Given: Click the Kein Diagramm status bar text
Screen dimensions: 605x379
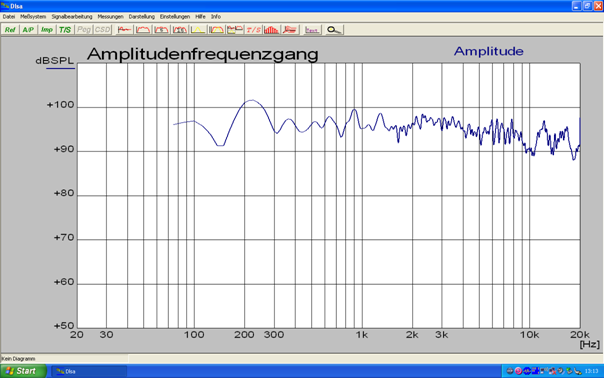Looking at the screenshot, I should point(18,359).
